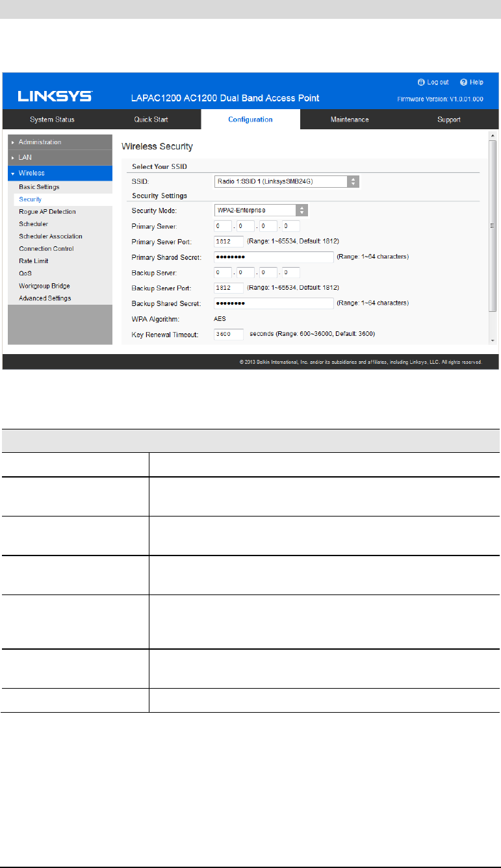Click the WPA Algorithm AES value
The width and height of the screenshot is (501, 868).
(x=220, y=318)
